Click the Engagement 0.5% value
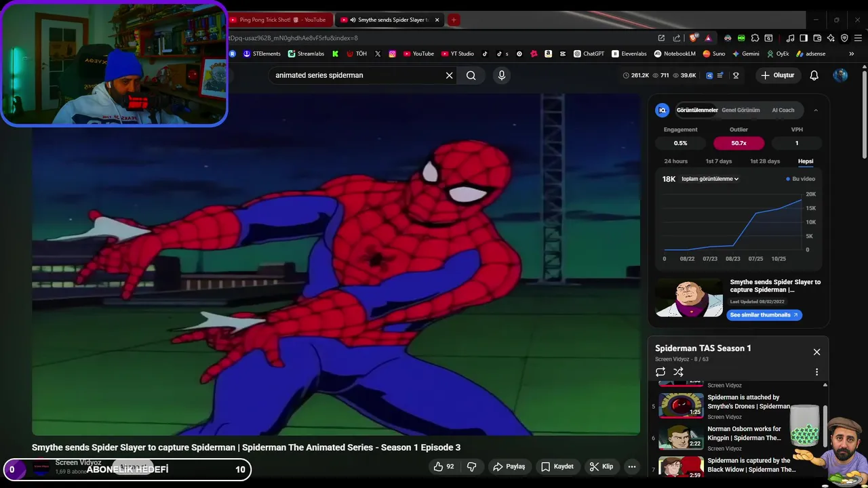Image resolution: width=868 pixels, height=488 pixels. point(680,143)
